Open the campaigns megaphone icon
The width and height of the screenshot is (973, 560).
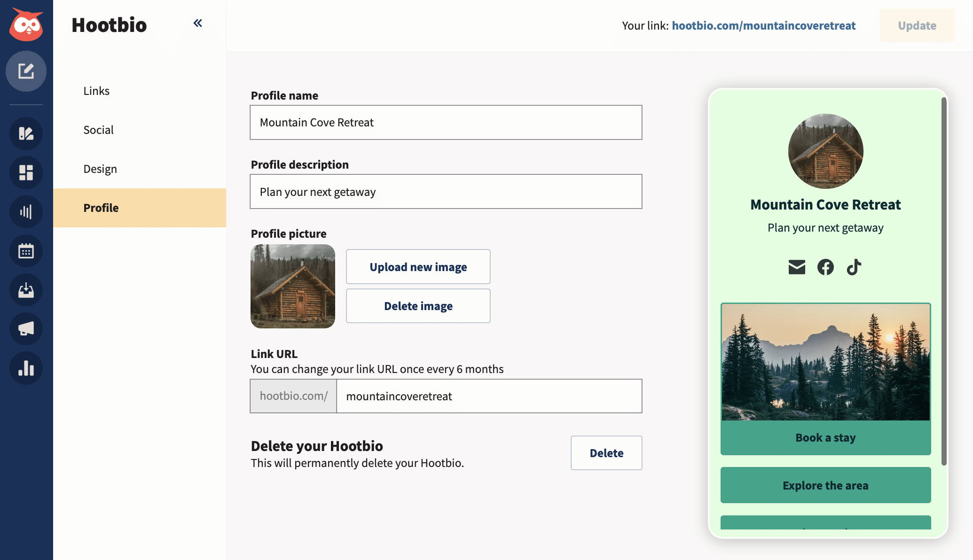point(25,328)
